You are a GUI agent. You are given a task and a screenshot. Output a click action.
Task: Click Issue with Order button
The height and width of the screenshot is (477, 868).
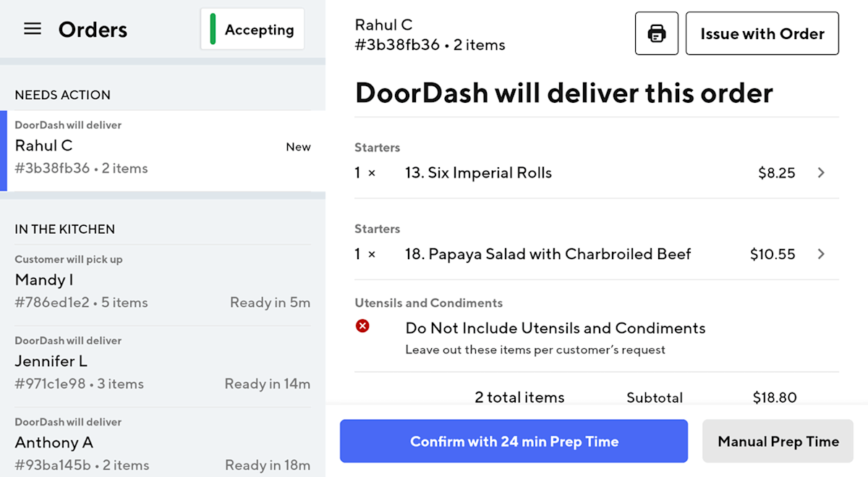[762, 33]
